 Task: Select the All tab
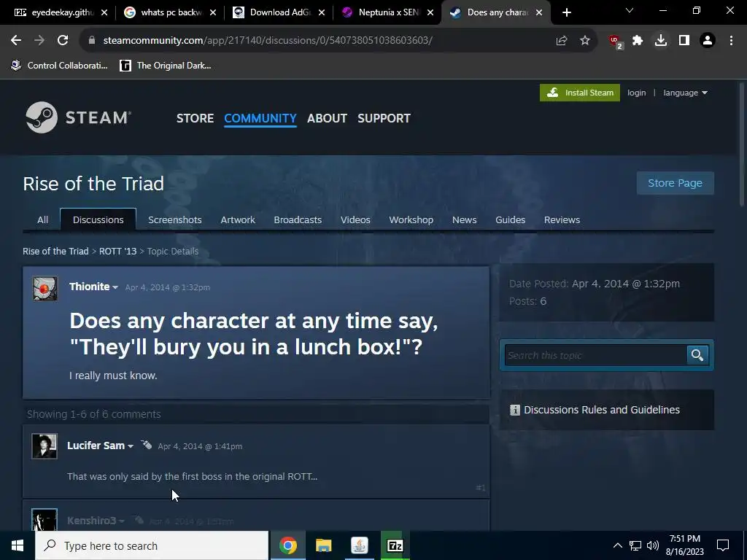pyautogui.click(x=42, y=220)
